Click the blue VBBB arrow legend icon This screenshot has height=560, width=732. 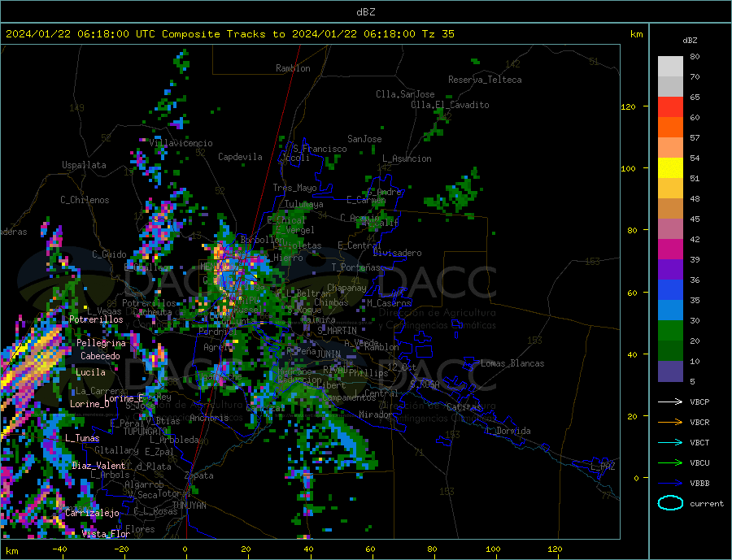tap(670, 483)
